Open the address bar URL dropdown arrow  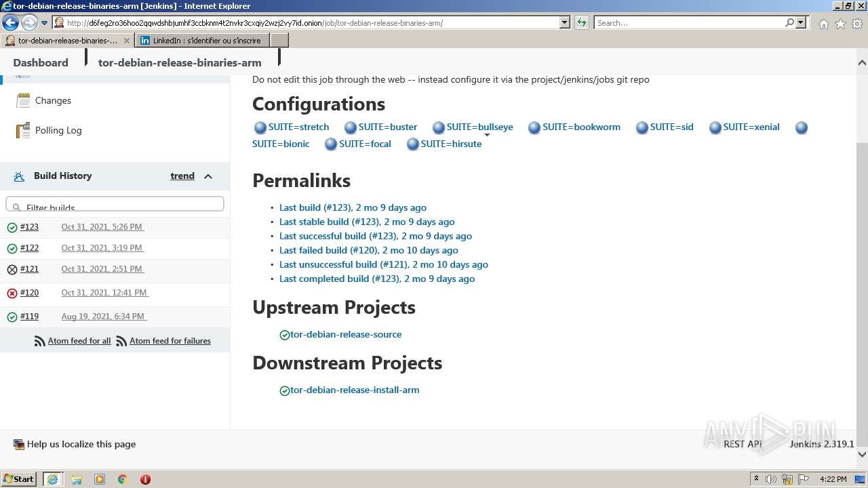[564, 23]
